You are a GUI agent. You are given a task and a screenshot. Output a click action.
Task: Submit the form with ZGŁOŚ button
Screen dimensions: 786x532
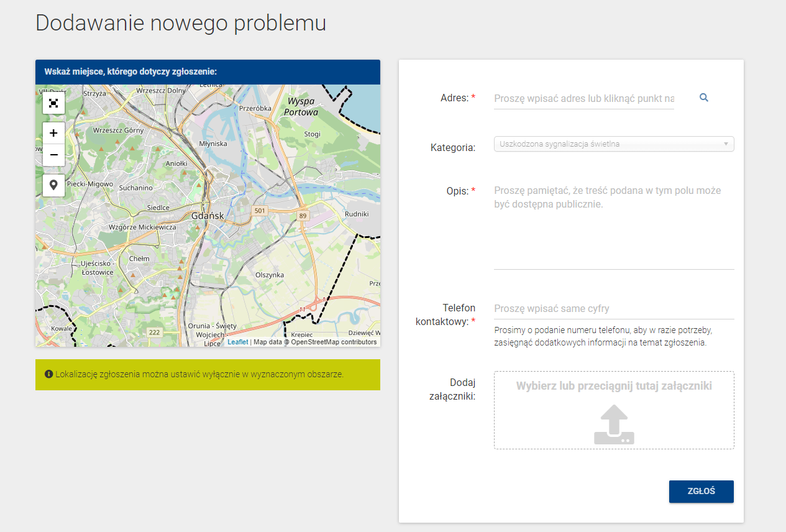[701, 491]
